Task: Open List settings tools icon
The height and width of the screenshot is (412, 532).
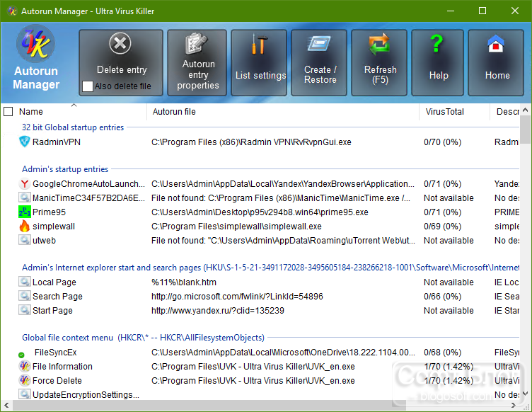Action: coord(259,44)
